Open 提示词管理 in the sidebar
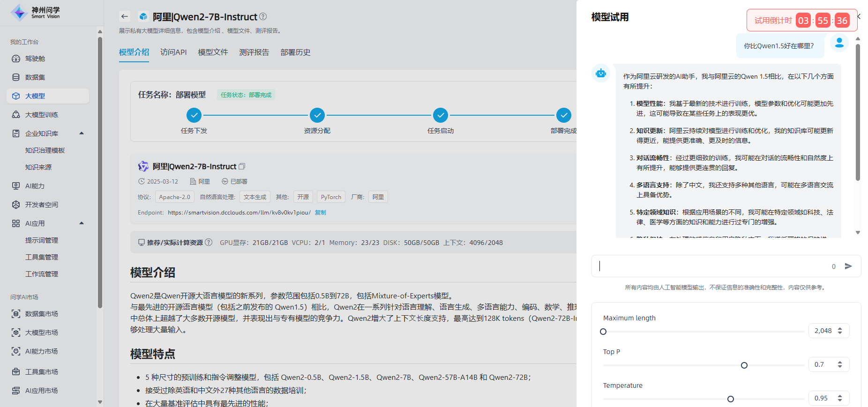Screen dimensions: 868x407 (x=41, y=240)
